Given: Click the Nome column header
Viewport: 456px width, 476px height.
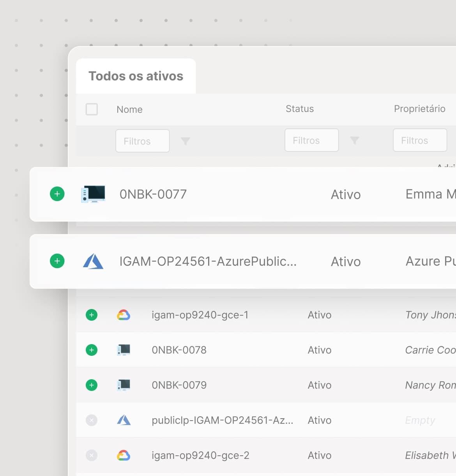Looking at the screenshot, I should point(129,110).
